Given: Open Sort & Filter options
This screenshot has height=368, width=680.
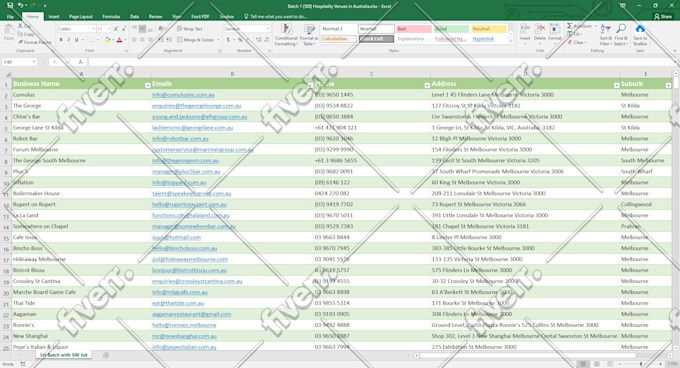Looking at the screenshot, I should click(605, 35).
